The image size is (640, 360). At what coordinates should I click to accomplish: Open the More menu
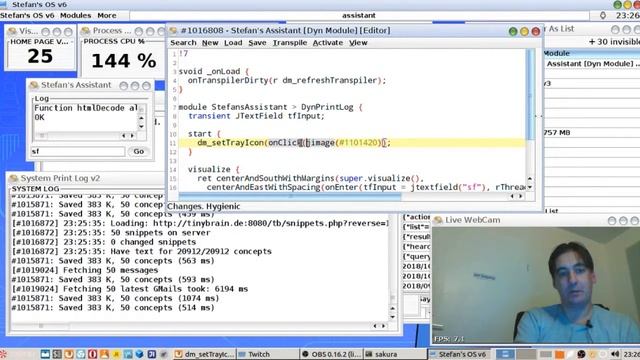107,16
